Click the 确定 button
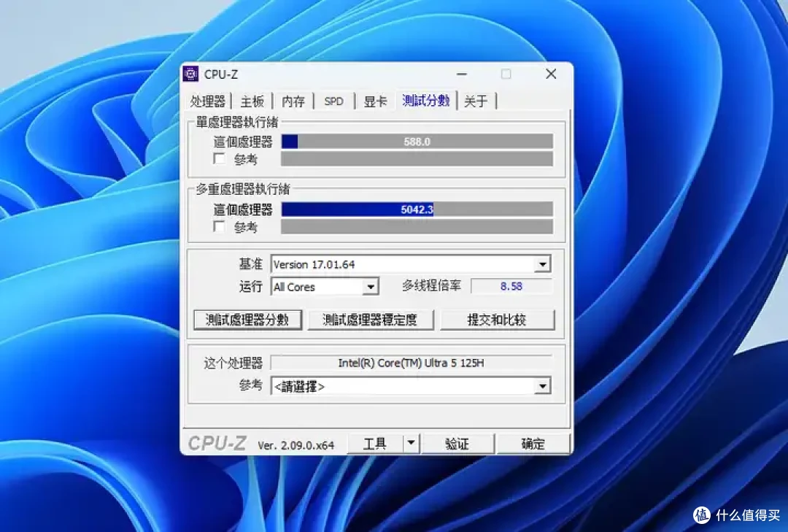788x532 pixels. click(x=533, y=444)
